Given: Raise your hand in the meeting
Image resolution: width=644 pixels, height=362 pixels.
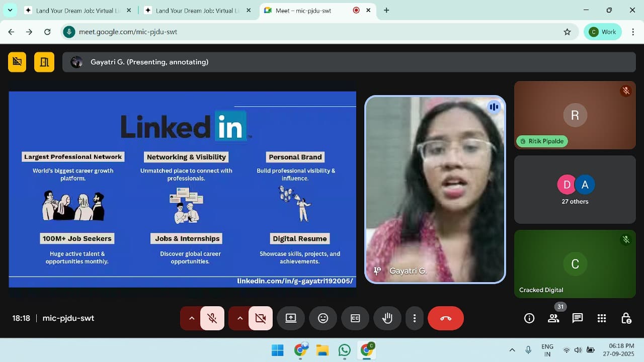Looking at the screenshot, I should click(x=387, y=318).
